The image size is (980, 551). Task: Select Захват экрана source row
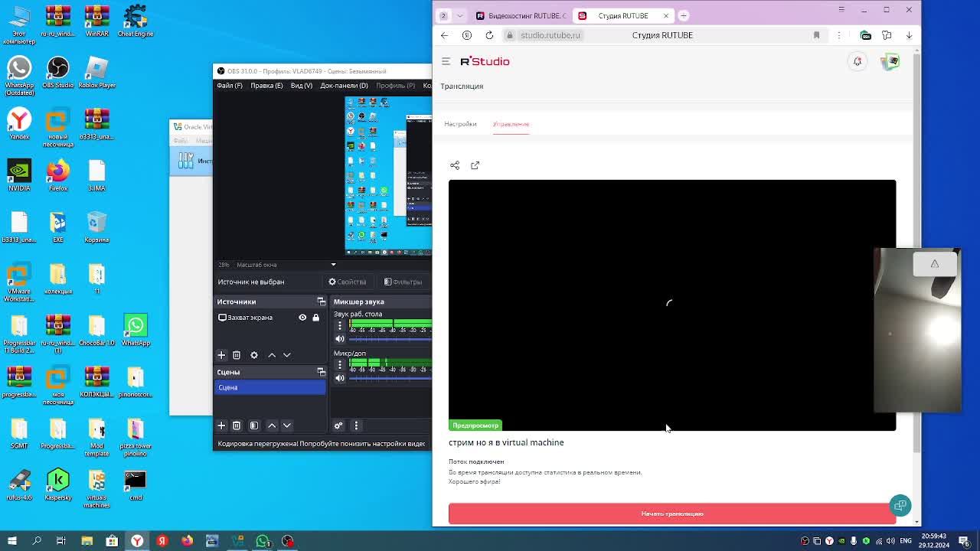click(x=270, y=318)
